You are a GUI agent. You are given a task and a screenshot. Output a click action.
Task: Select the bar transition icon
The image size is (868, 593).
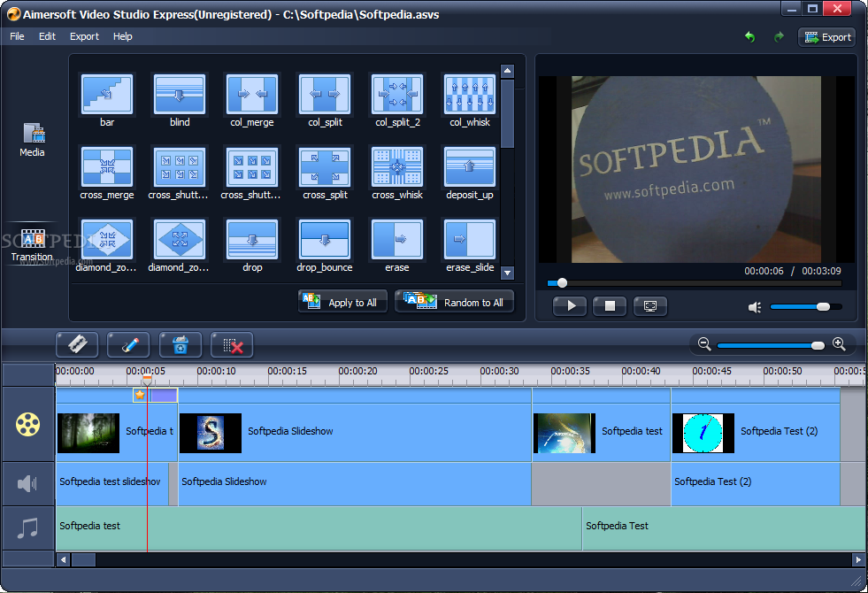point(107,94)
